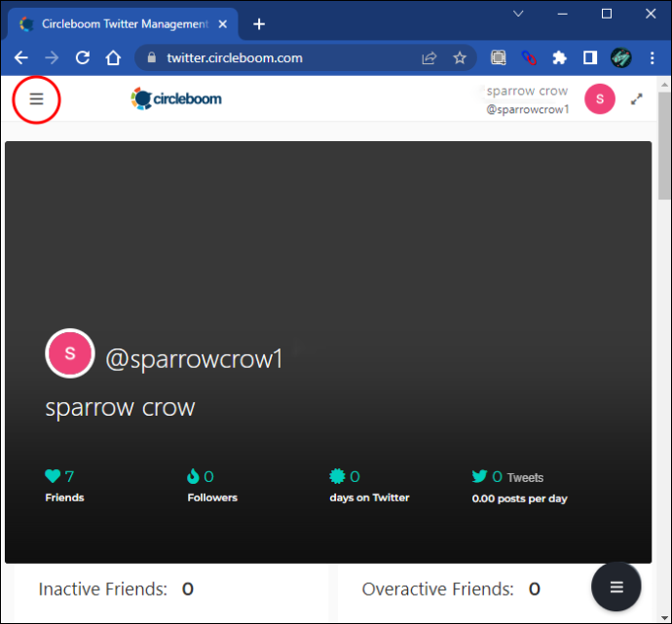Click the 'Overactive Friends:' card
The width and height of the screenshot is (672, 624).
(x=495, y=593)
